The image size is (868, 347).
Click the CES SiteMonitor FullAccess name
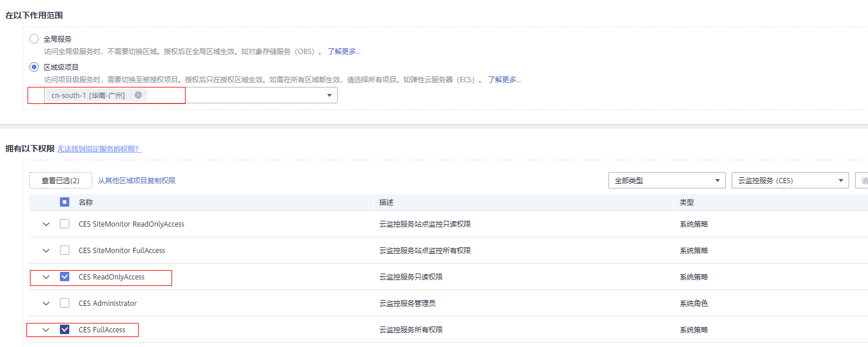tap(122, 250)
